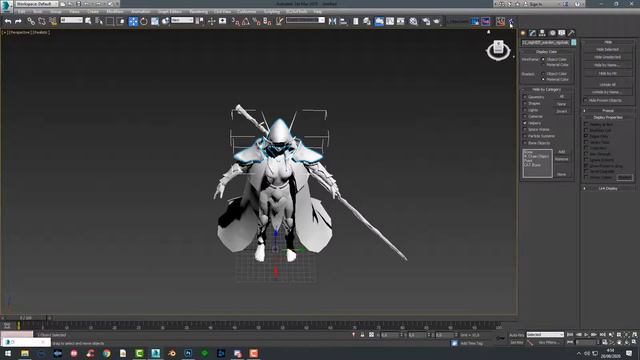This screenshot has height=360, width=640.
Task: Click the Unhide All button
Action: [x=607, y=84]
